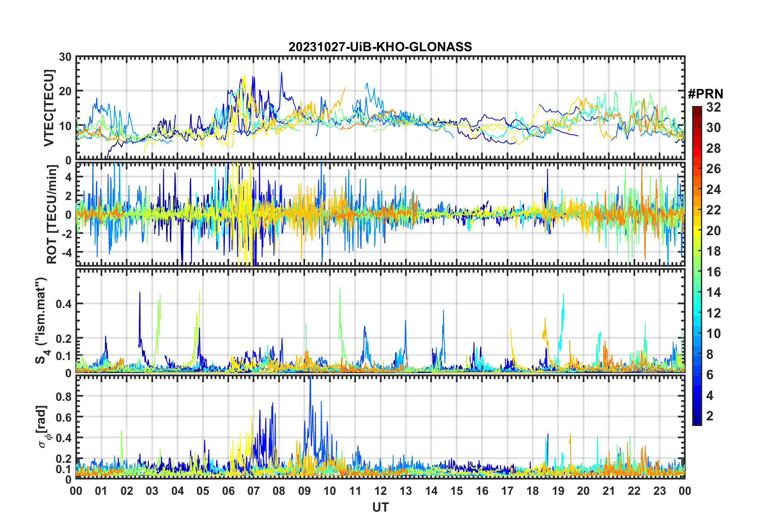This screenshot has height=532, width=761.
Task: Select the 26 tick on the PRN colorbar
Action: [x=713, y=169]
